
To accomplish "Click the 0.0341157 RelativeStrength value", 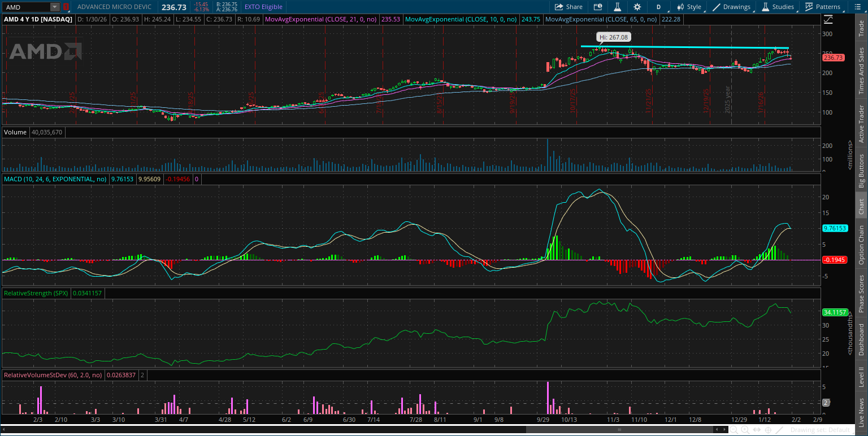I will pos(88,293).
